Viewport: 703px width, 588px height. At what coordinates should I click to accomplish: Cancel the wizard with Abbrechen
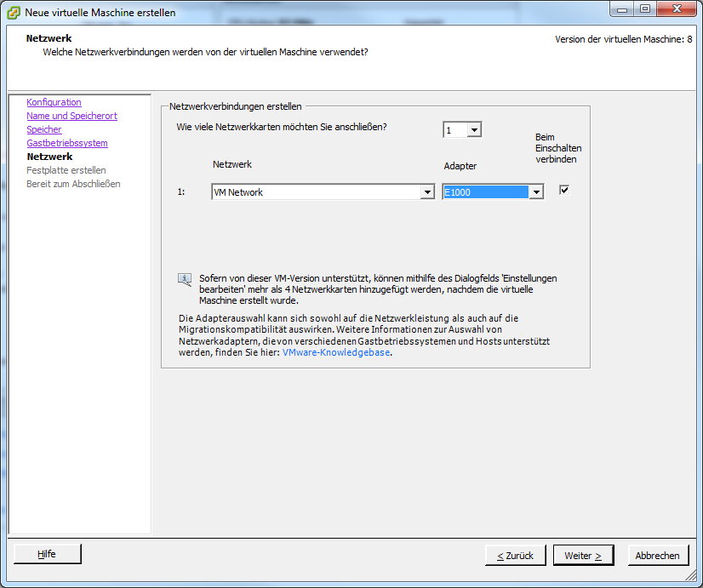point(658,555)
